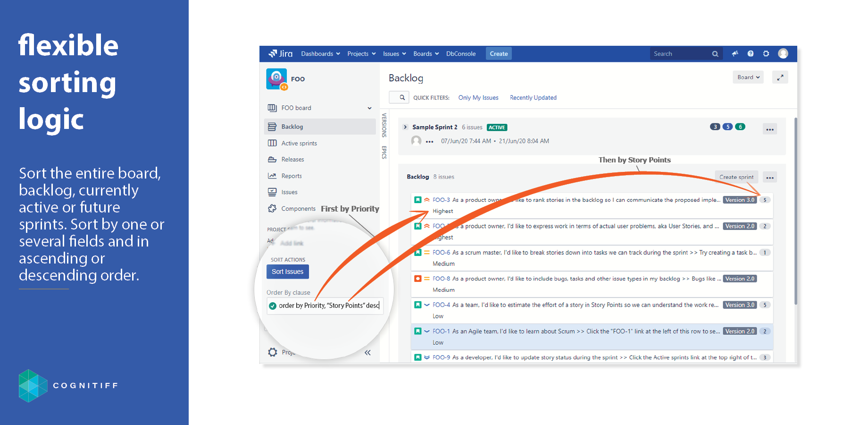Viewport: 868px width, 425px height.
Task: Open the project settings gear in the sidebar
Action: click(273, 352)
